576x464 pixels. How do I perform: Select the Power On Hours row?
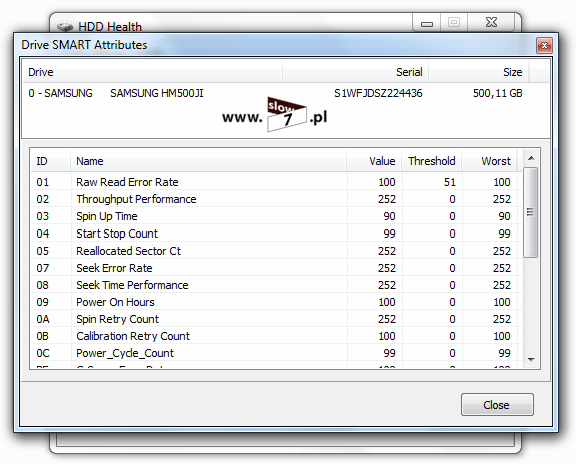pyautogui.click(x=276, y=302)
